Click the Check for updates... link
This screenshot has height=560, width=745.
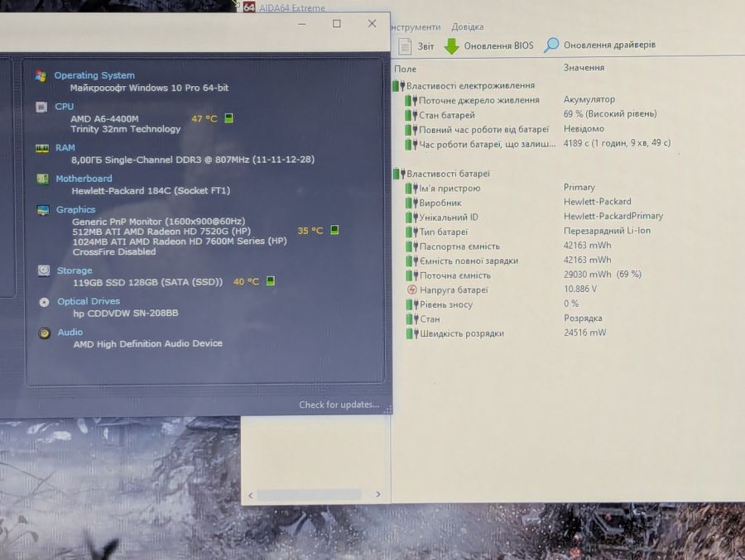(x=339, y=404)
